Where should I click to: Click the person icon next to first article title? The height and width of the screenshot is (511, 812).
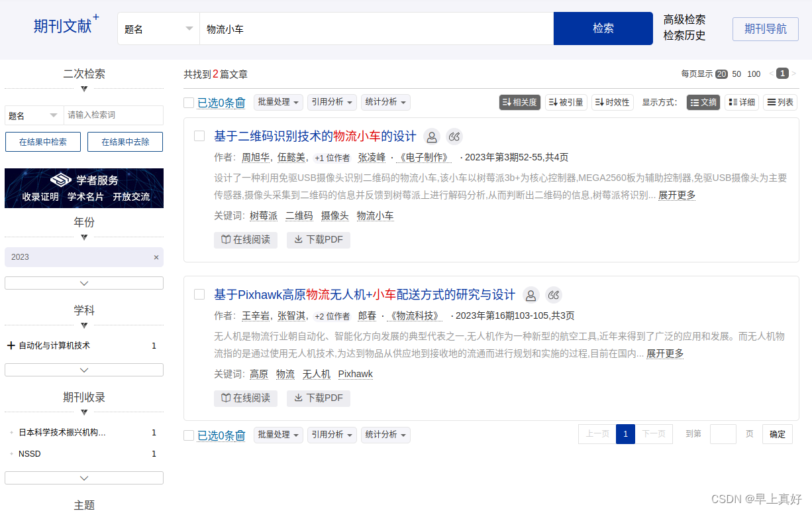431,136
